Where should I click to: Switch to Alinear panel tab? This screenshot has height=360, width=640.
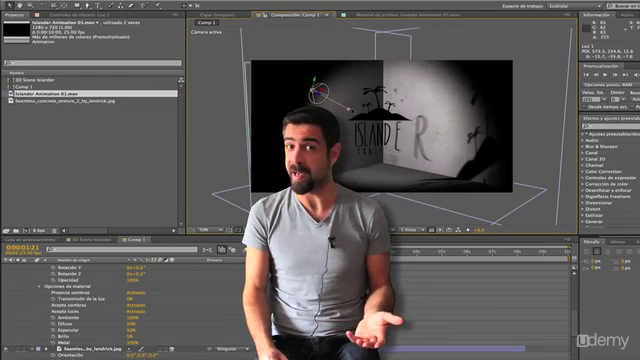[618, 242]
